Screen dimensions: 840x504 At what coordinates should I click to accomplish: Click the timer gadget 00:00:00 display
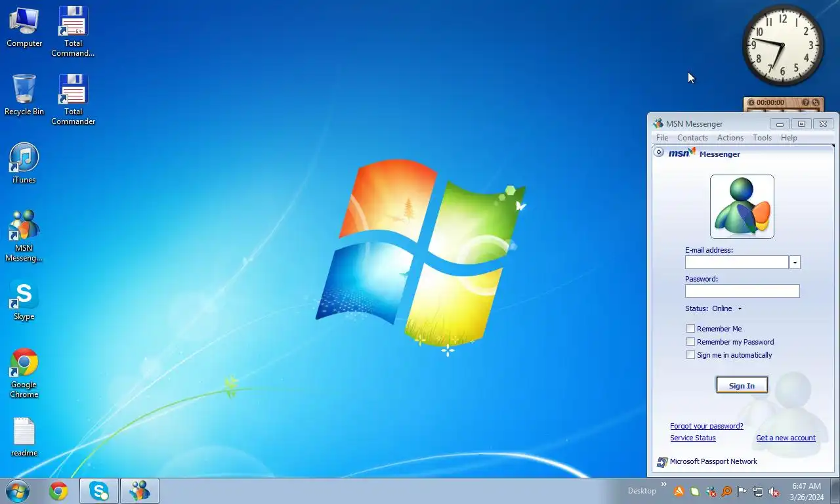(x=770, y=102)
